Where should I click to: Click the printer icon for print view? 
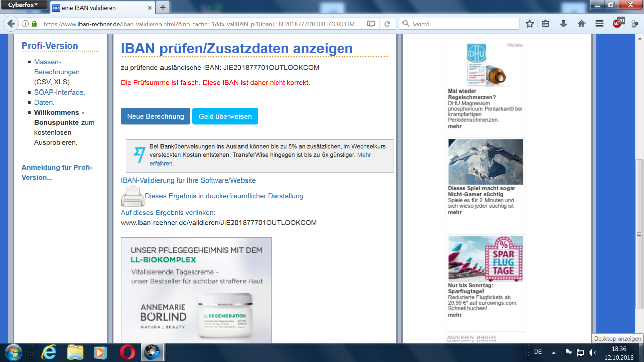point(132,196)
